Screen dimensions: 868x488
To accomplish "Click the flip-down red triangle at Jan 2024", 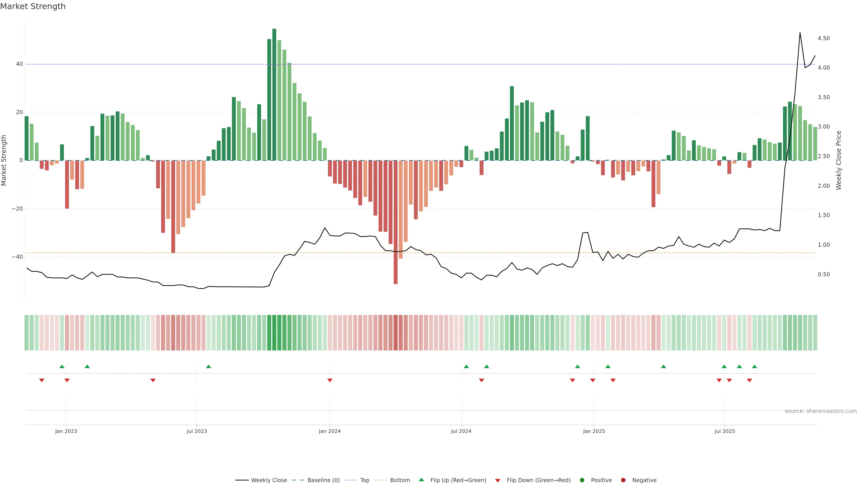I will pyautogui.click(x=330, y=380).
